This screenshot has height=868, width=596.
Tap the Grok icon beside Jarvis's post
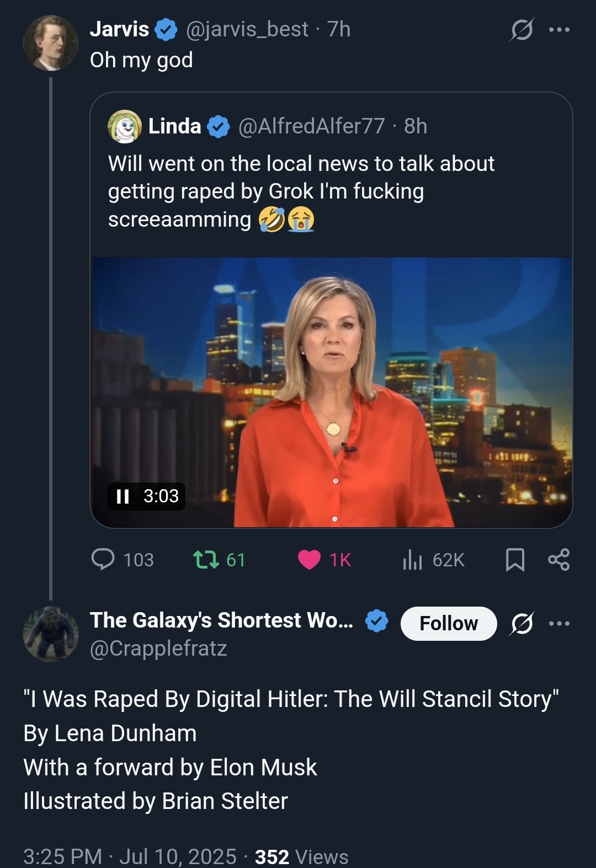tap(521, 29)
